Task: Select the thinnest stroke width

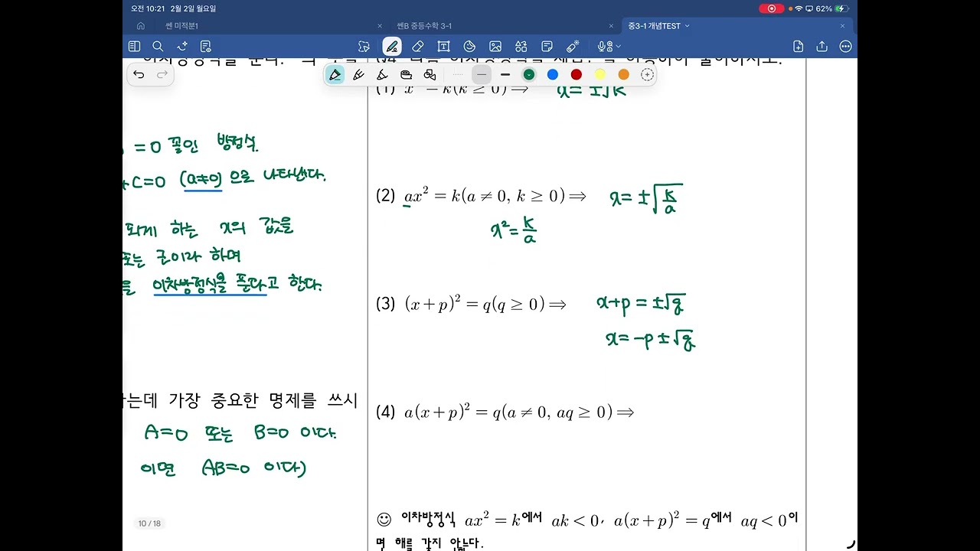Action: tap(458, 74)
